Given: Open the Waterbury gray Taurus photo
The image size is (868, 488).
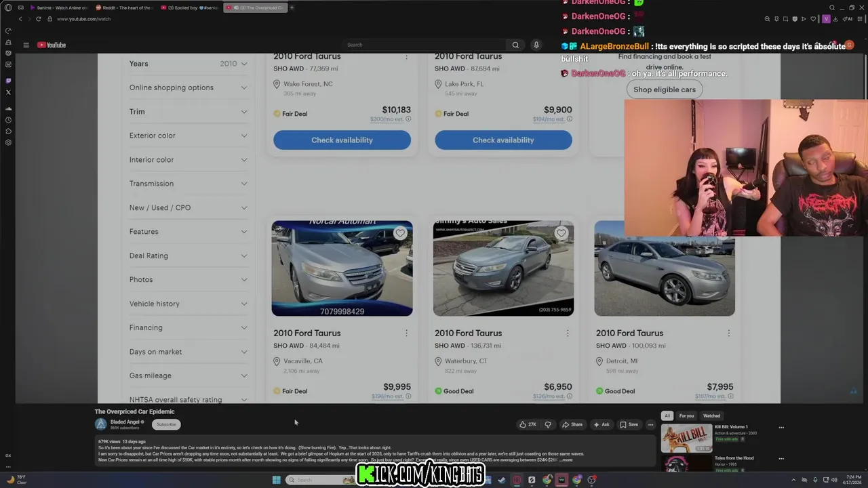Looking at the screenshot, I should click(x=503, y=268).
